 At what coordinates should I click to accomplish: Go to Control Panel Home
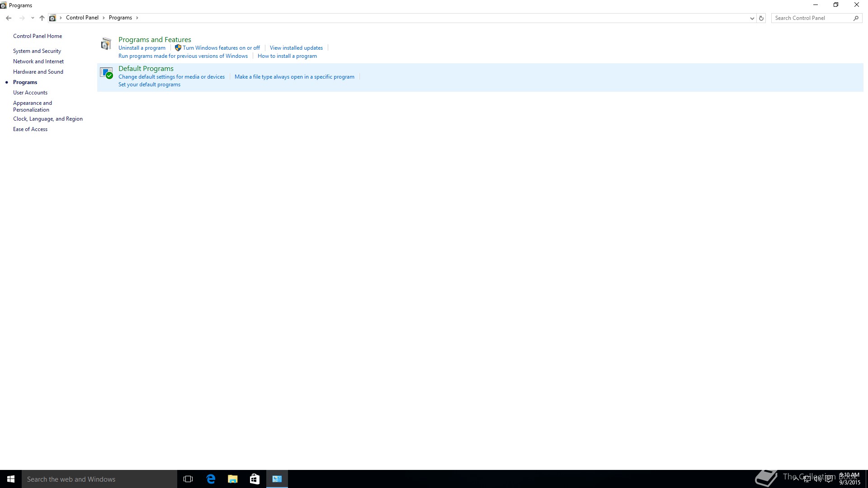pos(38,36)
